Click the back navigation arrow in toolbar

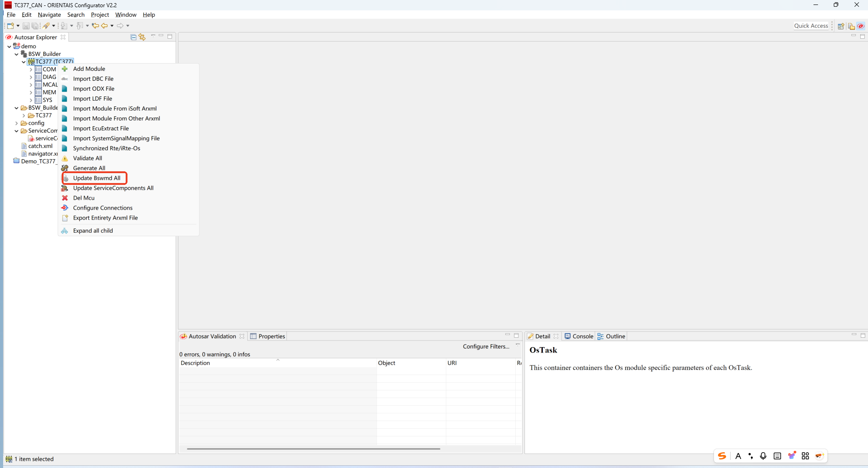click(x=105, y=26)
